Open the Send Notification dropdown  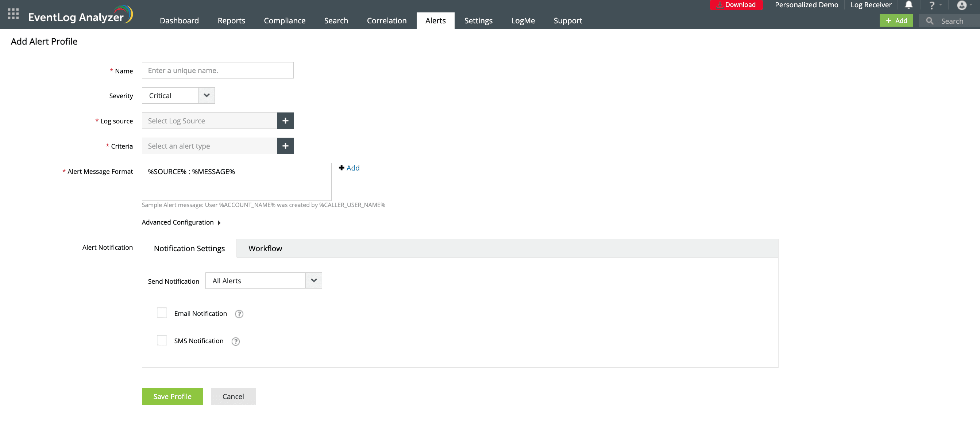313,281
